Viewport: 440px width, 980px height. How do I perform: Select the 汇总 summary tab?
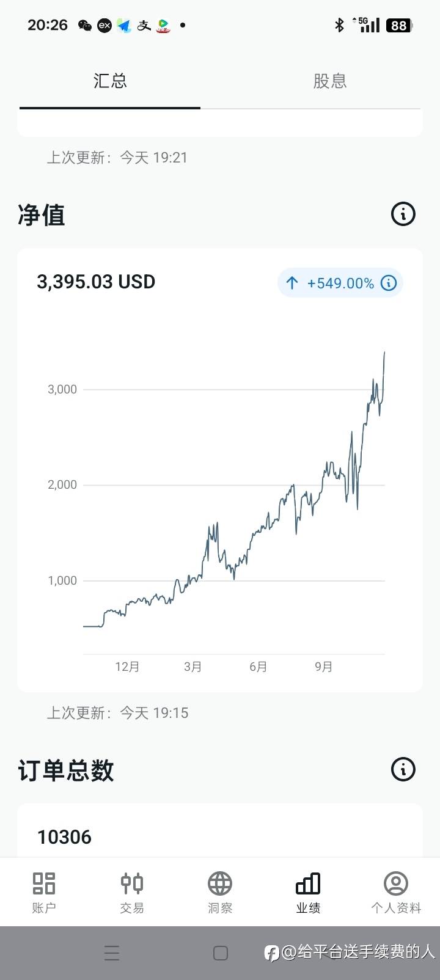click(x=110, y=81)
